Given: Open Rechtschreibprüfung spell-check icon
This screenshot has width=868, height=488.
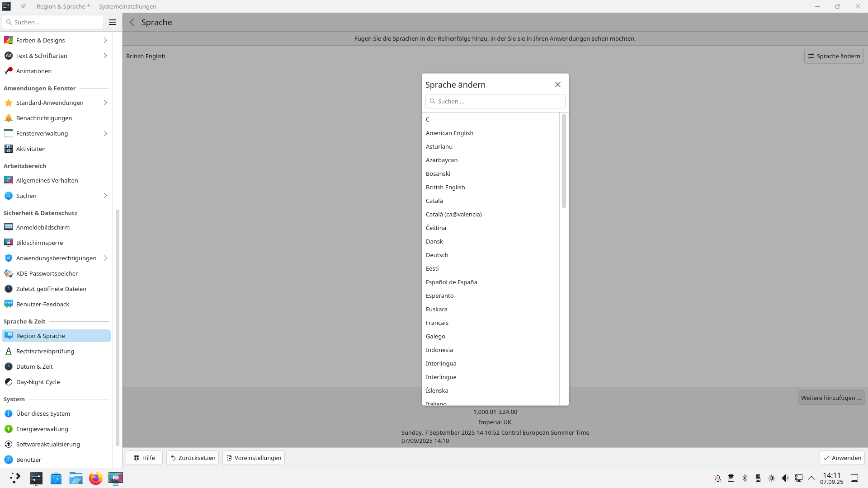Looking at the screenshot, I should pos(8,351).
